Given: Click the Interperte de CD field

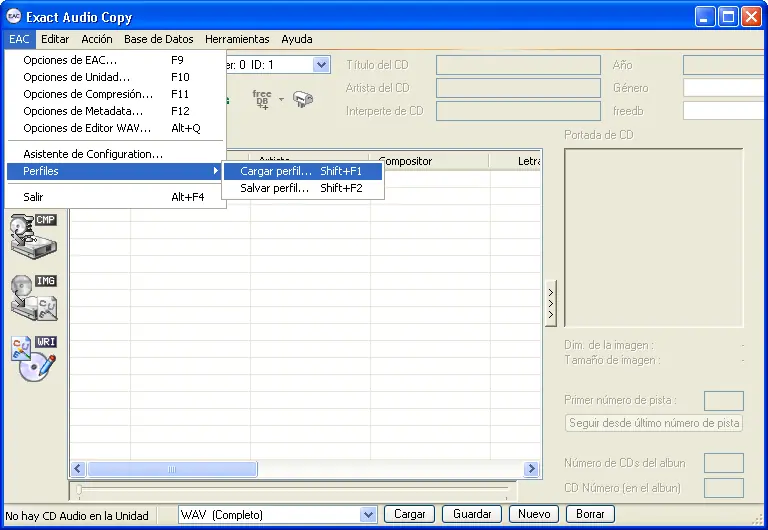Looking at the screenshot, I should click(x=518, y=111).
